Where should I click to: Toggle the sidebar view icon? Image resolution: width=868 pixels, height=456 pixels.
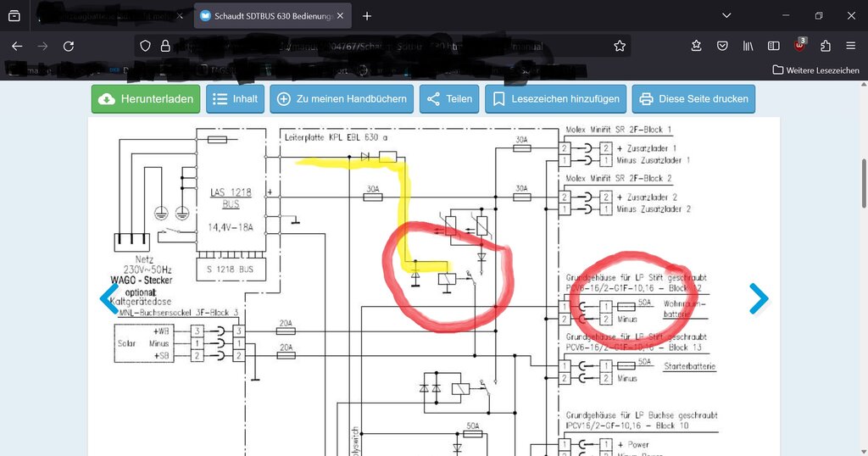[773, 46]
